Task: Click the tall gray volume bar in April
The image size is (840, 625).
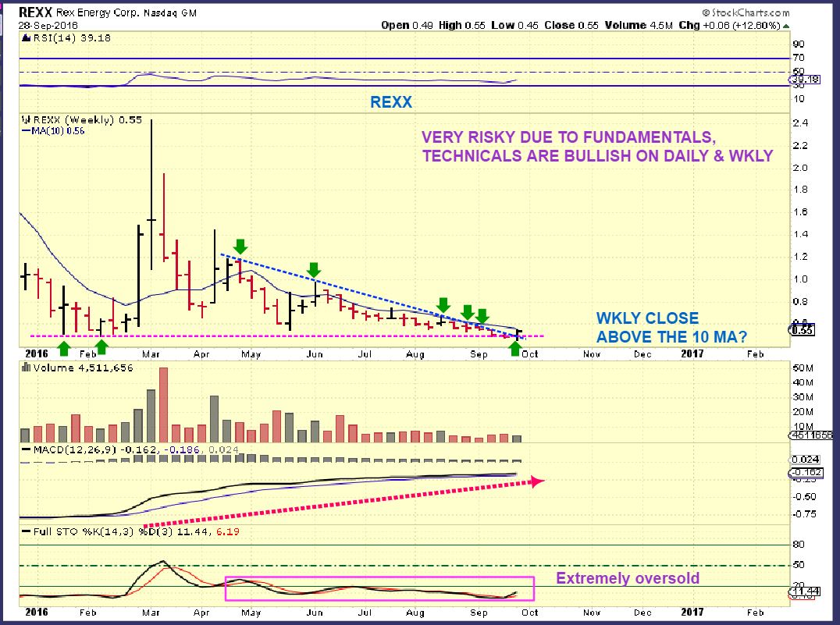Action: point(214,419)
